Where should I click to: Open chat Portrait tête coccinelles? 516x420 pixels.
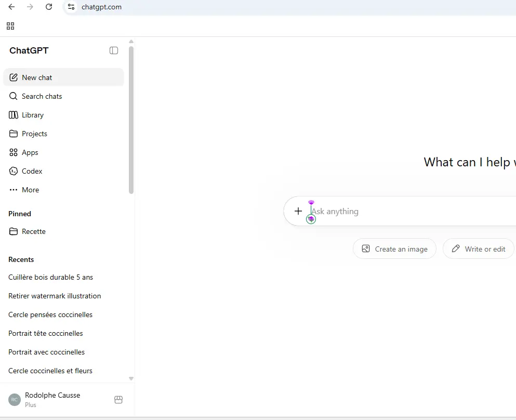coord(63,333)
